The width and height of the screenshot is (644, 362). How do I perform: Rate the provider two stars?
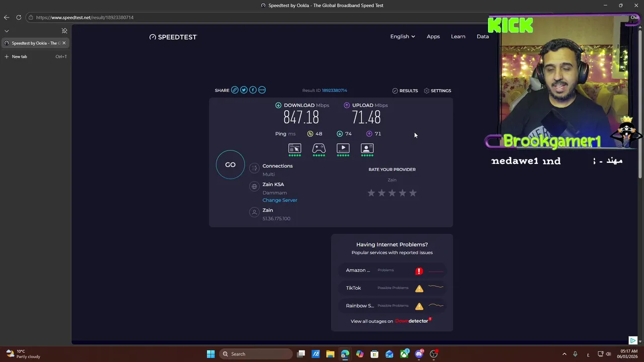[381, 193]
